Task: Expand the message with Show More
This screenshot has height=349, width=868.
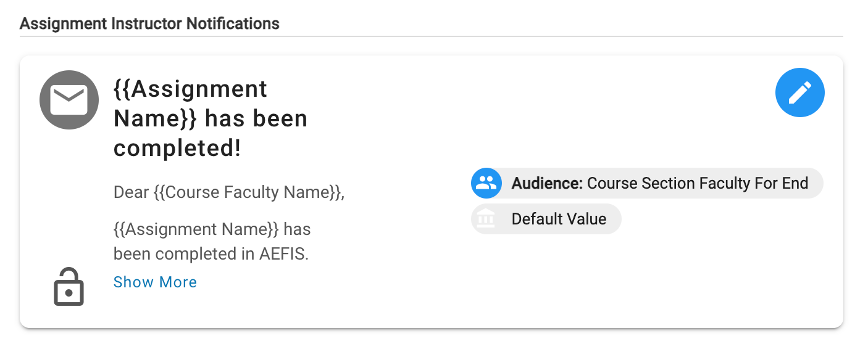Action: click(155, 282)
